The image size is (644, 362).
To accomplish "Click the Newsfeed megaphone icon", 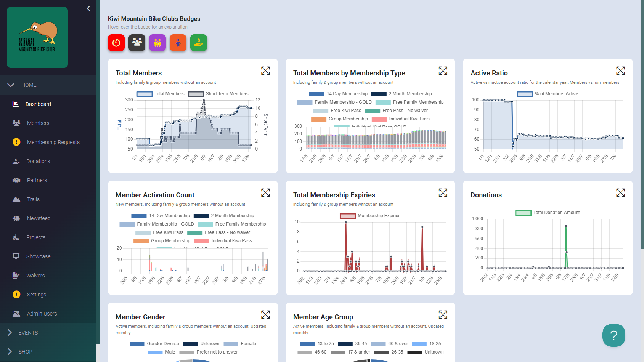I will (x=16, y=218).
